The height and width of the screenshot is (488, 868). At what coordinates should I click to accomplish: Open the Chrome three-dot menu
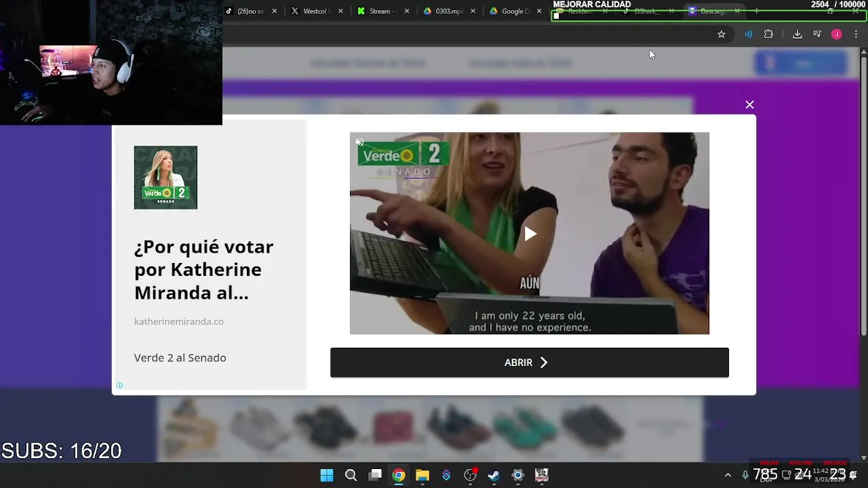(856, 34)
